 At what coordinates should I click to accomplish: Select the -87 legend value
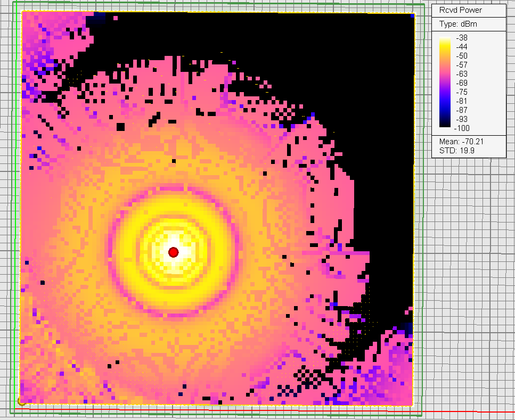point(461,110)
